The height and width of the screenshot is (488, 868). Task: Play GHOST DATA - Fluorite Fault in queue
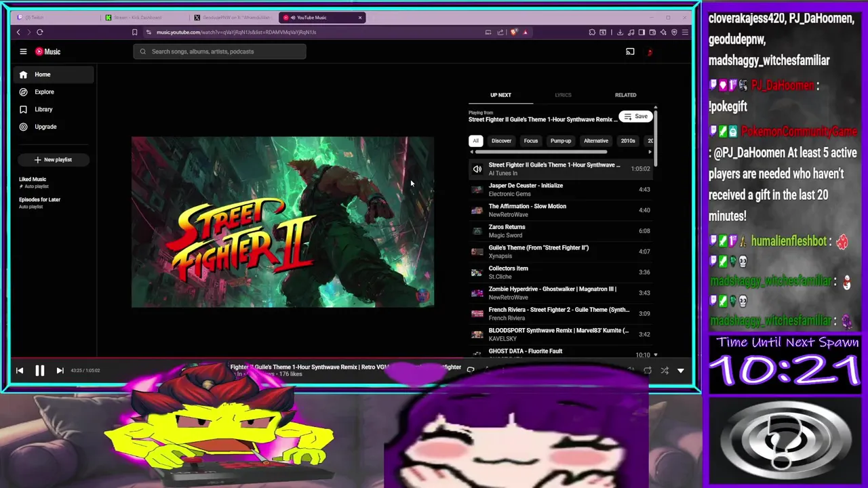pyautogui.click(x=560, y=352)
